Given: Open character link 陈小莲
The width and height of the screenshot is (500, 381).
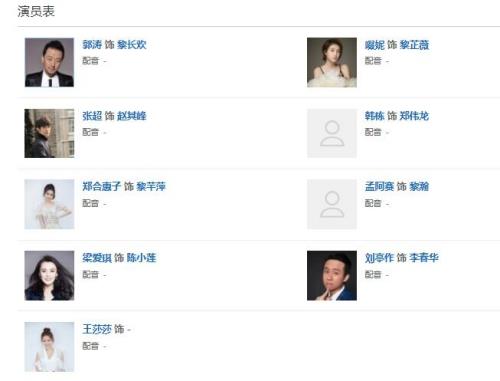Looking at the screenshot, I should pos(141,258).
